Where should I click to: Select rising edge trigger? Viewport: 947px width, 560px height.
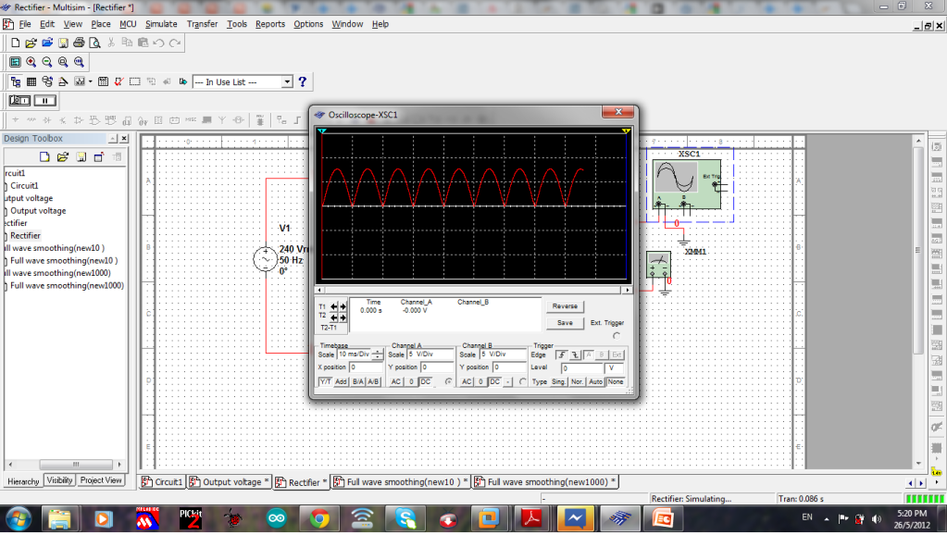point(561,355)
